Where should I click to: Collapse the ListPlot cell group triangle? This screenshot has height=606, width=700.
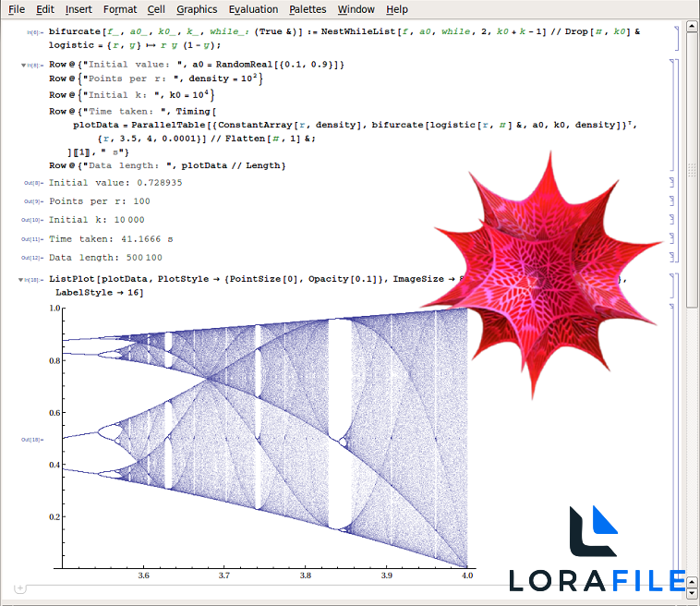coord(20,280)
